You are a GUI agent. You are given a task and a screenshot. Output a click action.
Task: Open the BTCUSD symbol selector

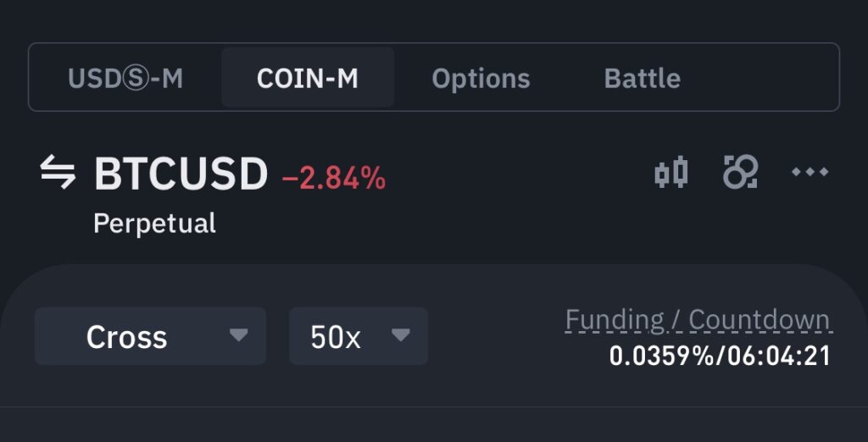coord(181,174)
